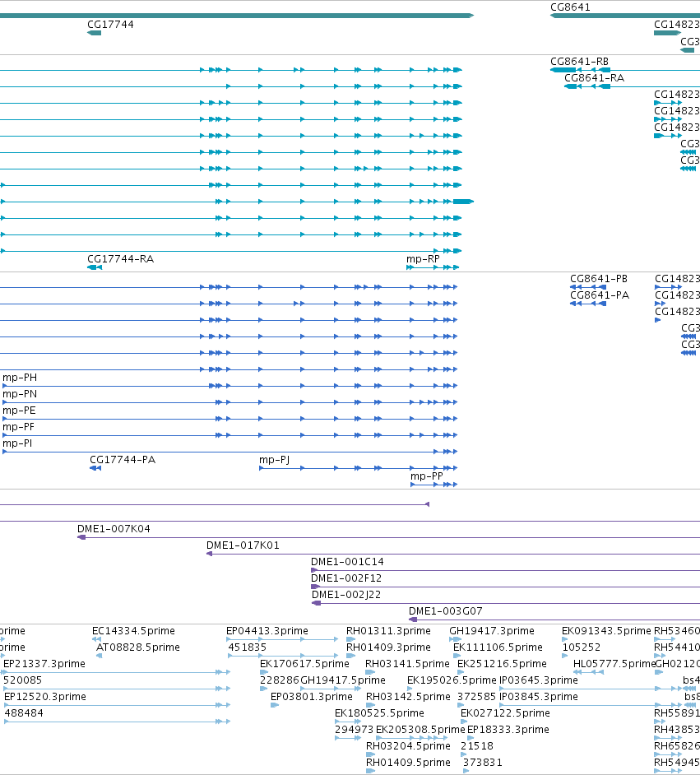
Task: Select the 228286 alignment label
Action: 280,680
